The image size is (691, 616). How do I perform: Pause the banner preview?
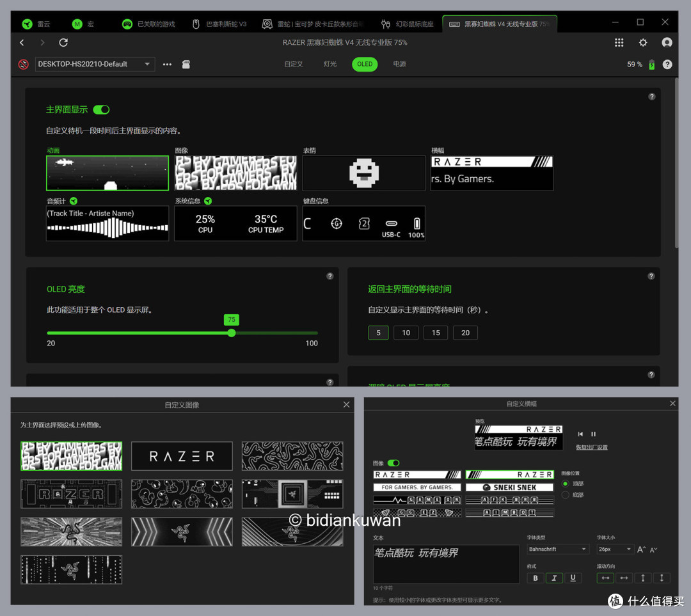pos(593,434)
